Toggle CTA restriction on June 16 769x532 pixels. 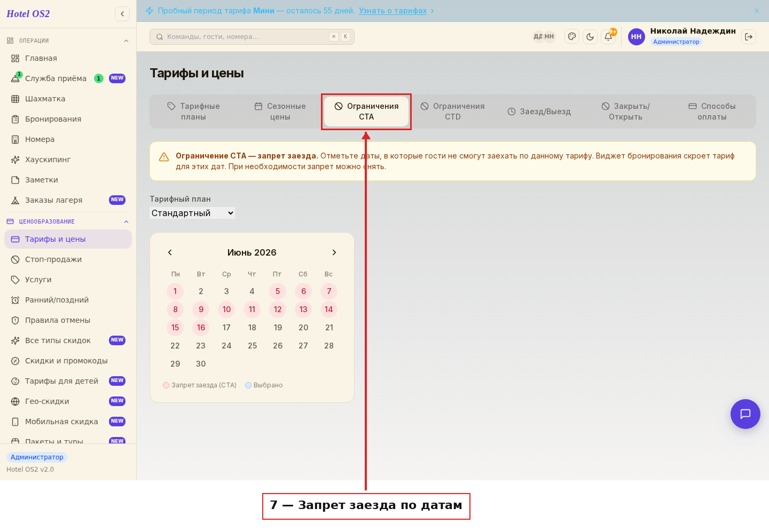click(x=201, y=328)
